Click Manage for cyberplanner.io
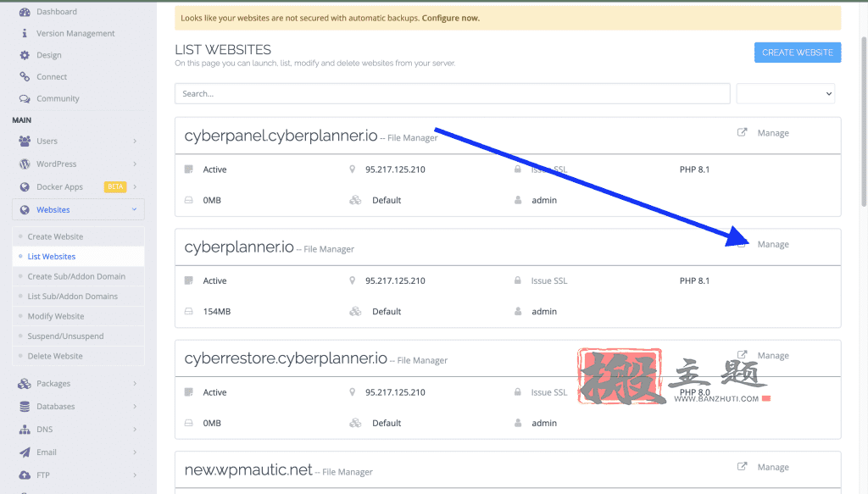The width and height of the screenshot is (868, 494). click(x=773, y=244)
